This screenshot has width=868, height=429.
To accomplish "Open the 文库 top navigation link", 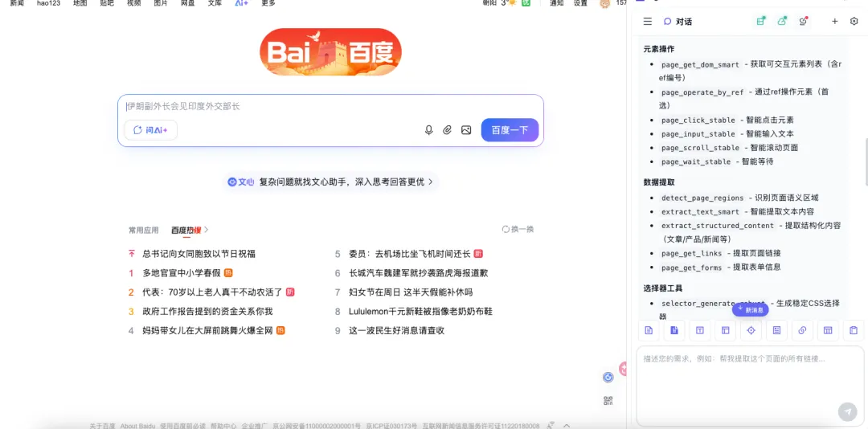I will (215, 2).
